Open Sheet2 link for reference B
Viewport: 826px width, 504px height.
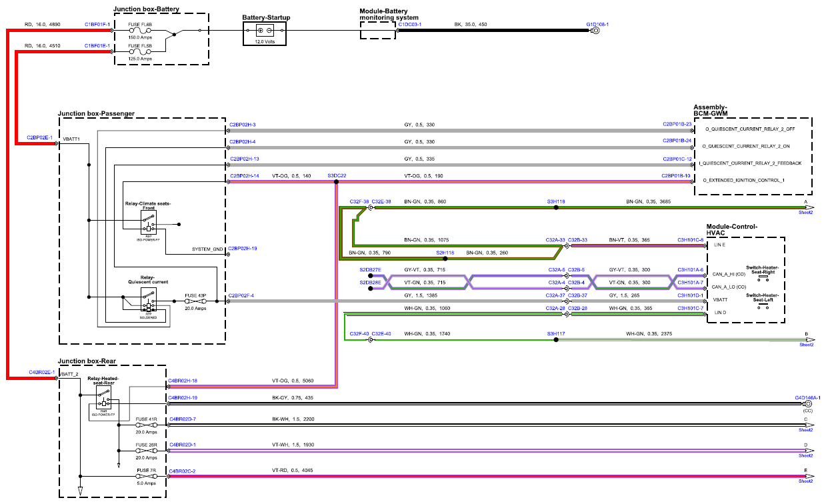click(807, 345)
